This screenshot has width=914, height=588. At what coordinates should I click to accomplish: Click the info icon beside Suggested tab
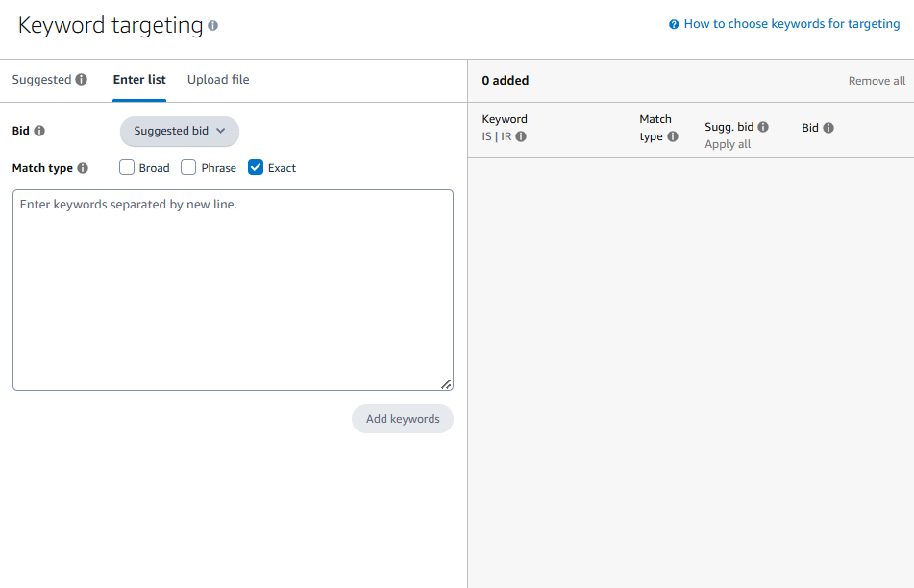point(82,80)
